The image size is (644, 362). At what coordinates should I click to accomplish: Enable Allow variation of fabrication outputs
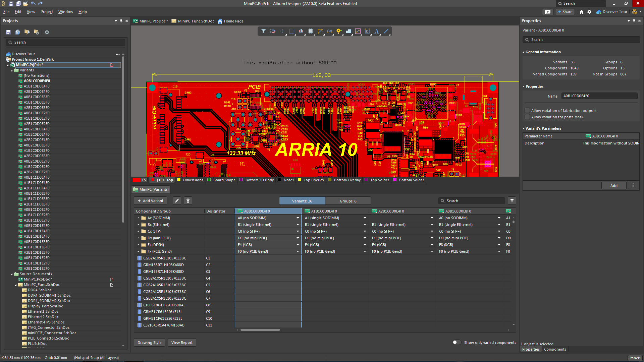click(527, 110)
